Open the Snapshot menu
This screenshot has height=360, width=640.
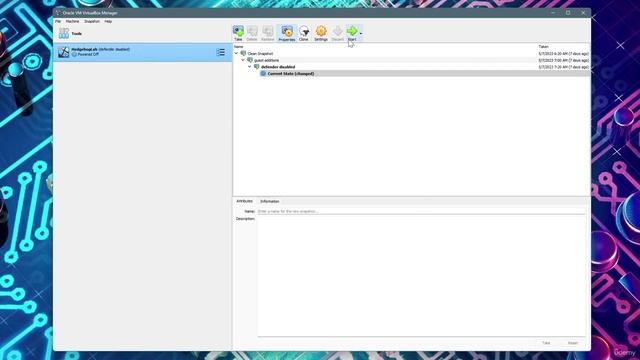pos(92,21)
